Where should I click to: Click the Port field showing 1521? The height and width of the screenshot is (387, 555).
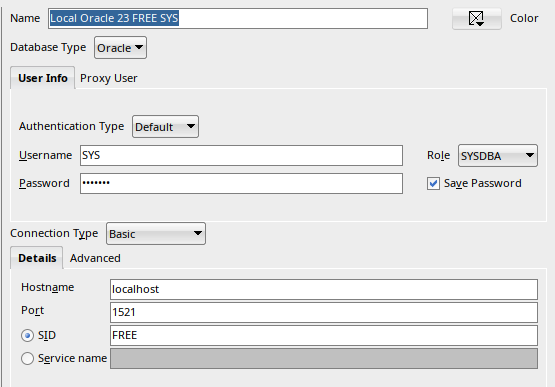pos(324,312)
